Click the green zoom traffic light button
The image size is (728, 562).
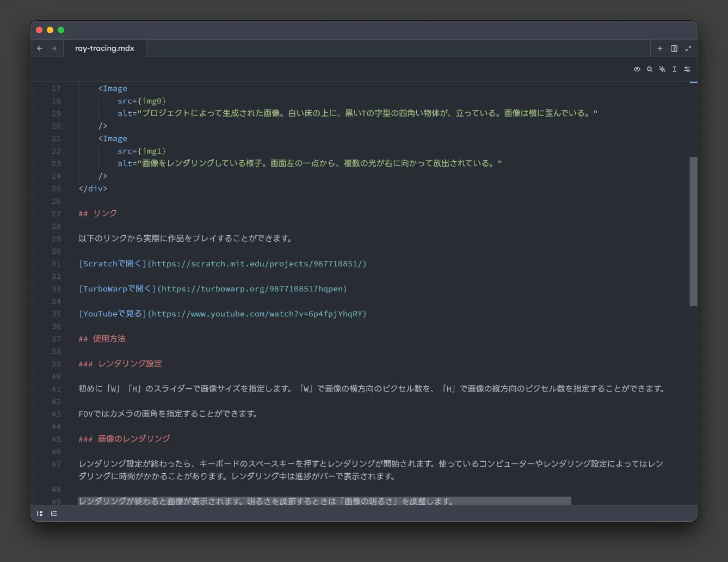60,30
